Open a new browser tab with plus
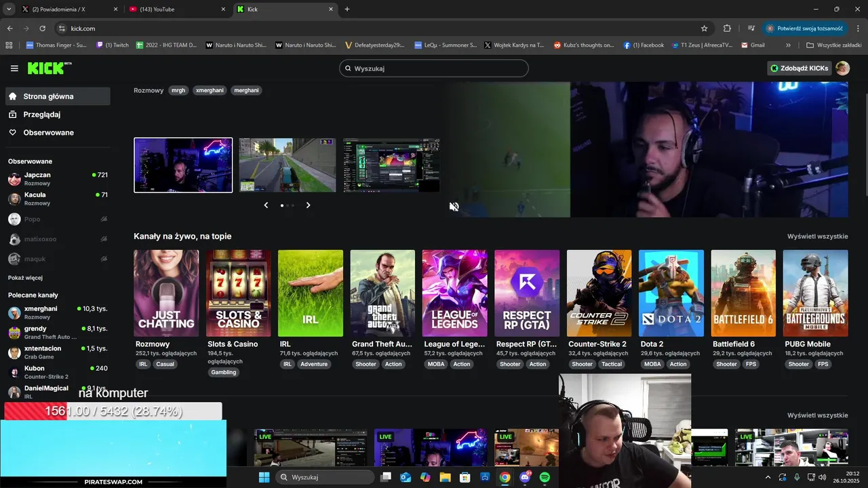Image resolution: width=868 pixels, height=488 pixels. pos(347,9)
